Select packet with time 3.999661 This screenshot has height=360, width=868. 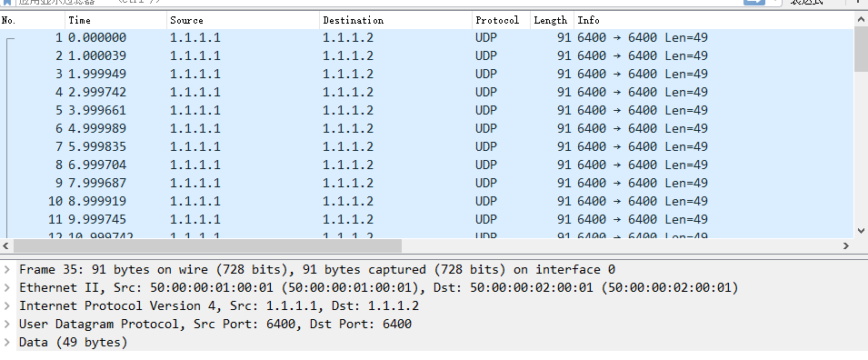(x=427, y=110)
